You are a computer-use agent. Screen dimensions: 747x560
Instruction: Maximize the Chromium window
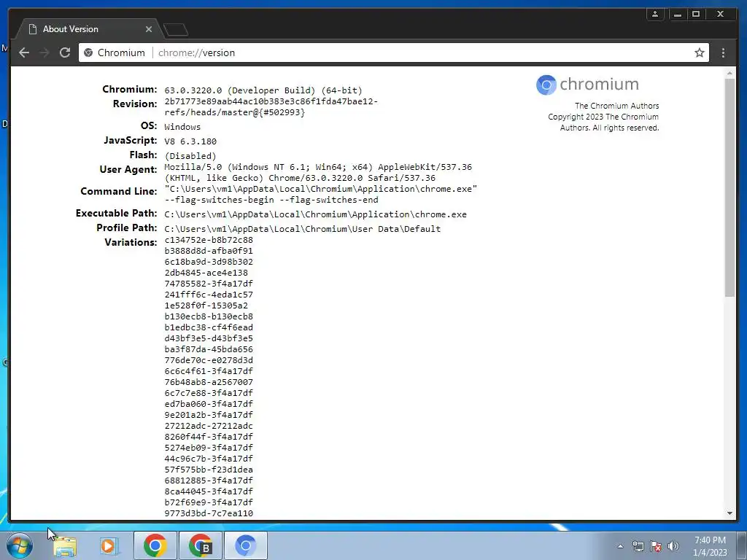tap(696, 15)
